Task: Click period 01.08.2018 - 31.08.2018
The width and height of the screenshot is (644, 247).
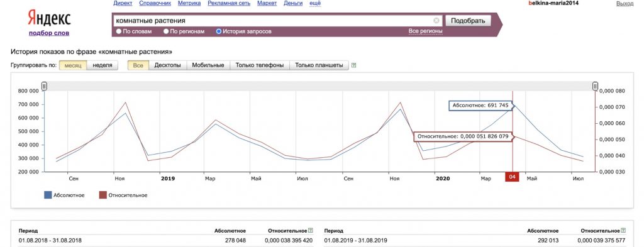Action: point(50,241)
